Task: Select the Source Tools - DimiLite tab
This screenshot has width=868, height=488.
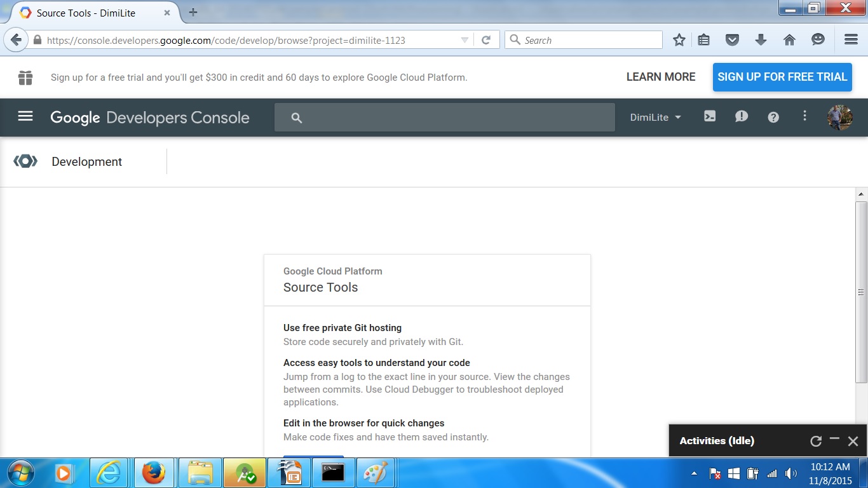Action: coord(95,13)
